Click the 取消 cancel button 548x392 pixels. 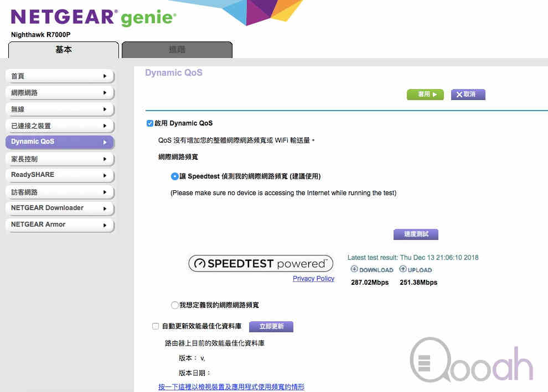pos(468,95)
